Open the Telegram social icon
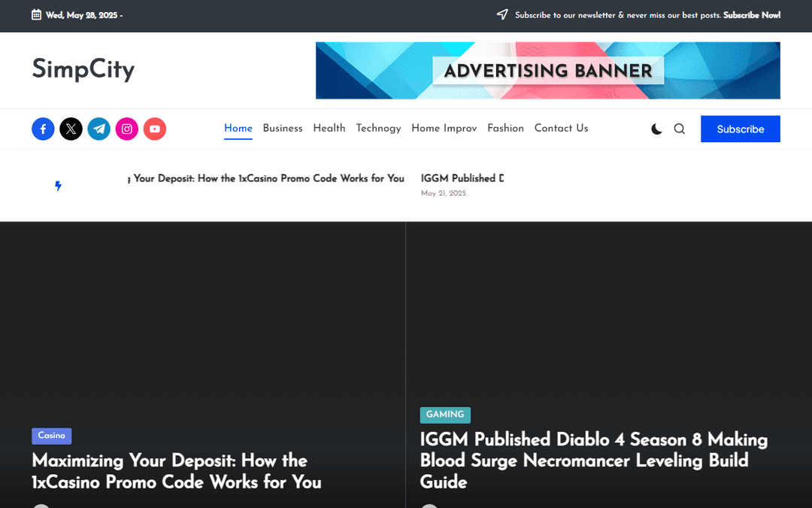This screenshot has width=812, height=508. (99, 129)
